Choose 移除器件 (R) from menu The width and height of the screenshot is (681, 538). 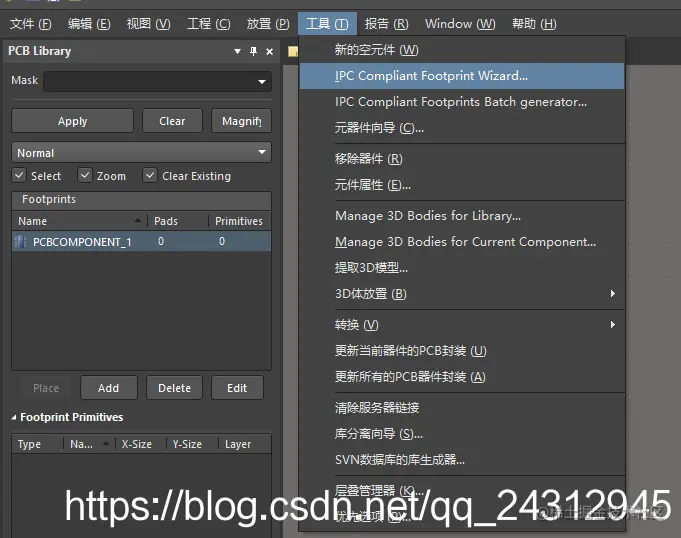462,159
